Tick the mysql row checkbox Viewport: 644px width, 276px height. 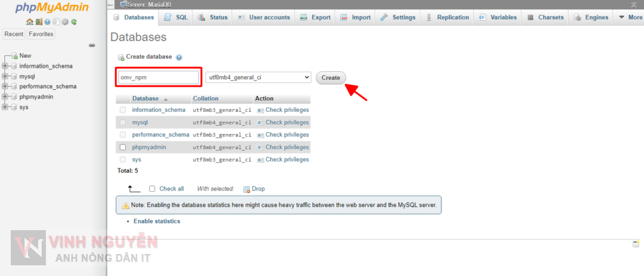[x=123, y=123]
